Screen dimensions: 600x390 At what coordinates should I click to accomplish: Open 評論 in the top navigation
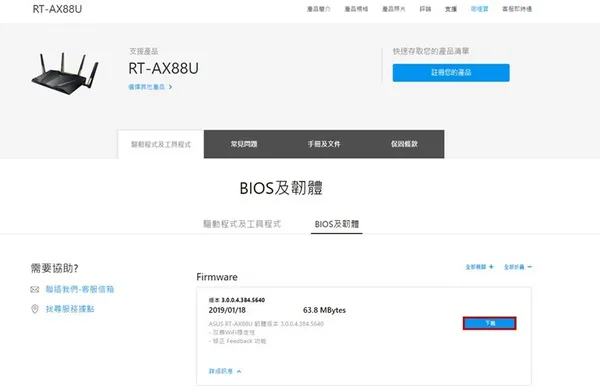425,9
